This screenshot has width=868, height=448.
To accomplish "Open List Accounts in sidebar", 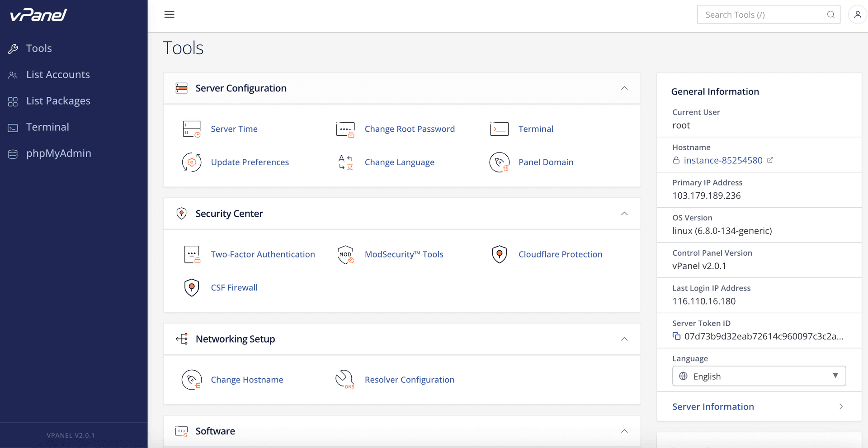I will coord(58,75).
